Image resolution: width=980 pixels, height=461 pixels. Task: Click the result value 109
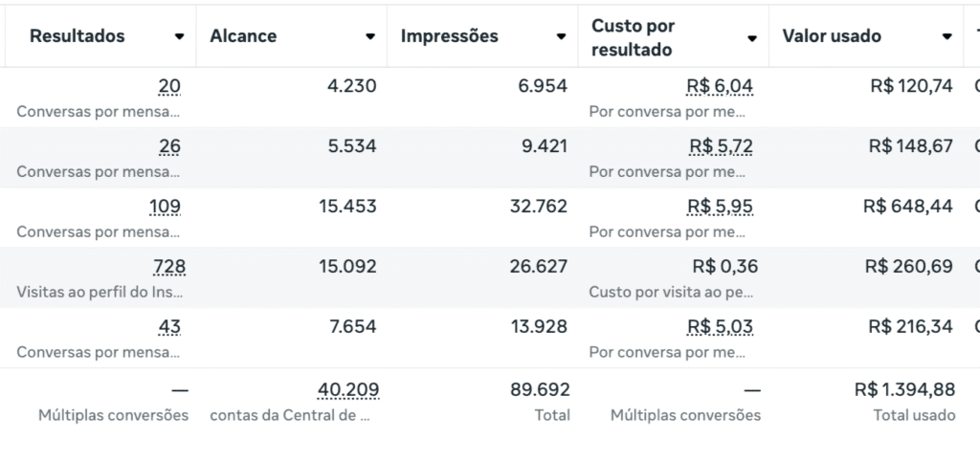[x=165, y=207]
